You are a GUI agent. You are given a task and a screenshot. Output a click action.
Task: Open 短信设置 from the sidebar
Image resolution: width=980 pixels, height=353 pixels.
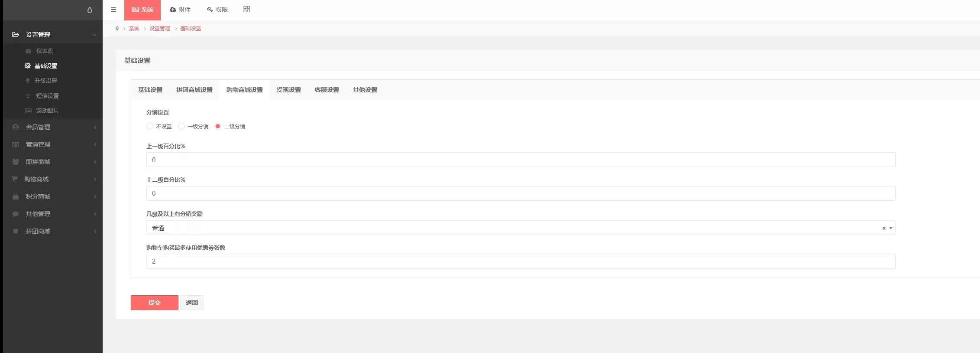(x=47, y=96)
